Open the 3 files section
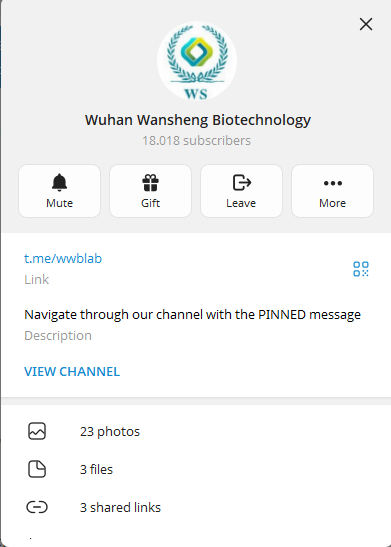Image resolution: width=391 pixels, height=547 pixels. [195, 469]
